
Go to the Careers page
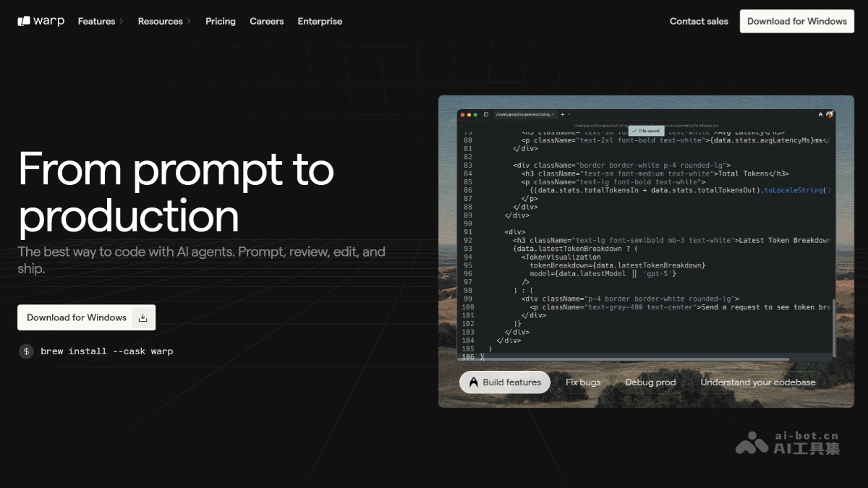click(267, 22)
